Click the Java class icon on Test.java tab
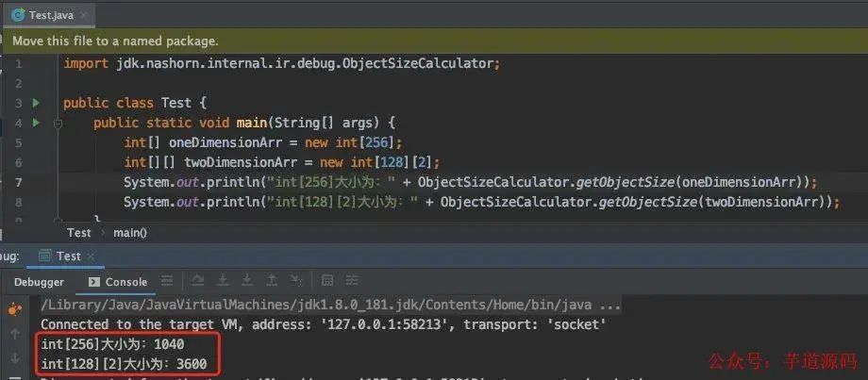 (18, 15)
